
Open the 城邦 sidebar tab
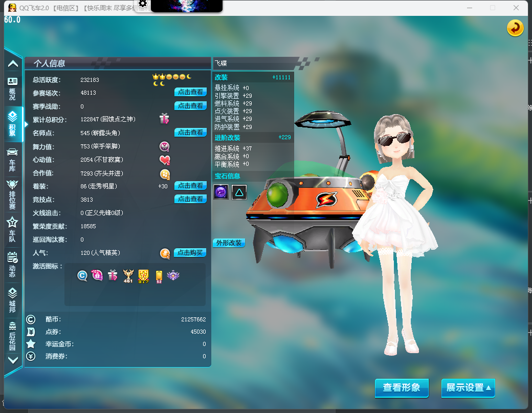coord(13,300)
